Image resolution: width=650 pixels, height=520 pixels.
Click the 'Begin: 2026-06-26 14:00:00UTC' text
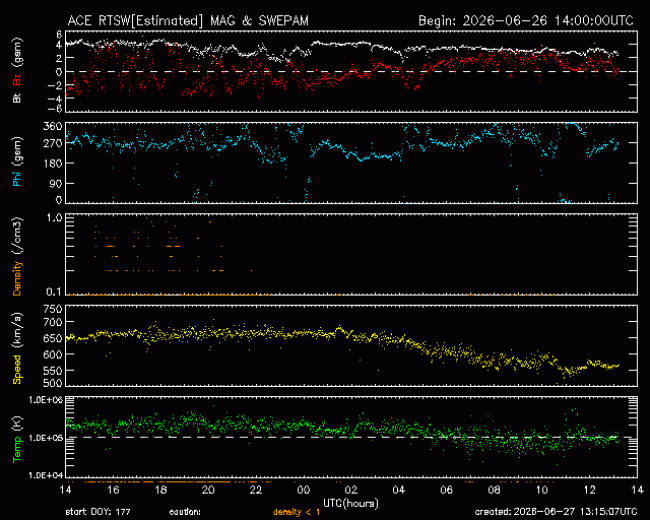click(x=526, y=21)
